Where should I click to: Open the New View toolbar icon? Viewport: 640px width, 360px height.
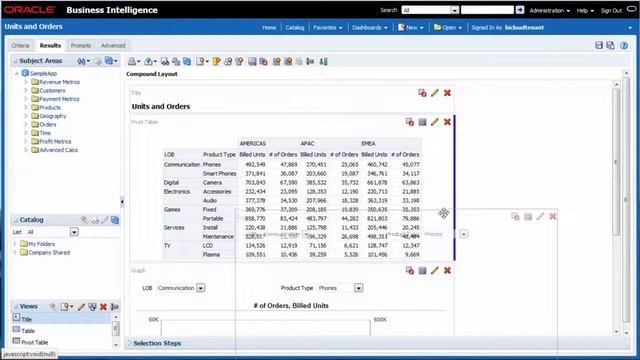[x=202, y=61]
